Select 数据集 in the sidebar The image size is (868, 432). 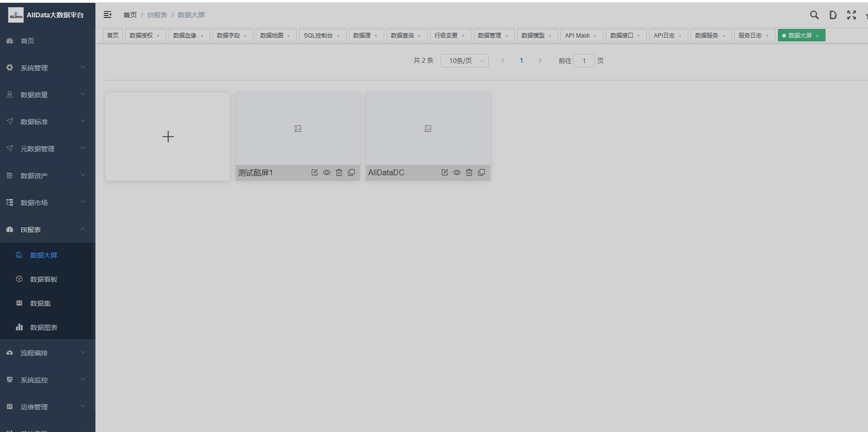pos(48,303)
